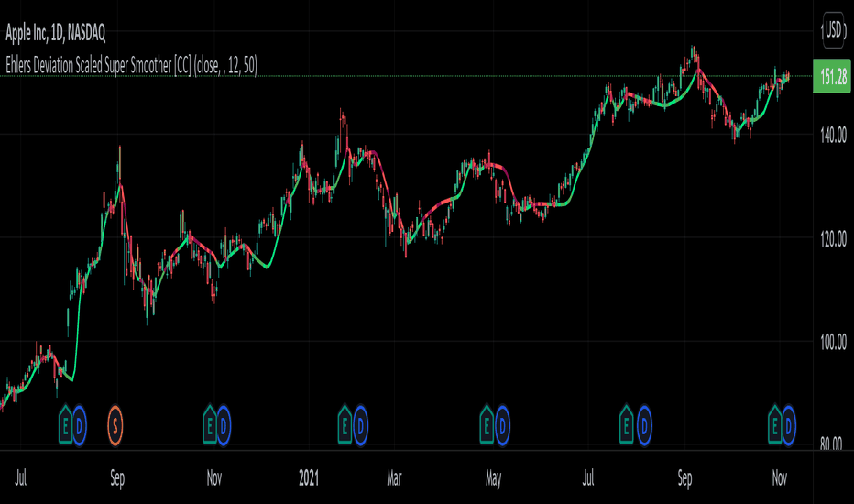
Task: Select the Ehlers Deviation Scaled Super Smoother legend
Action: [x=131, y=66]
